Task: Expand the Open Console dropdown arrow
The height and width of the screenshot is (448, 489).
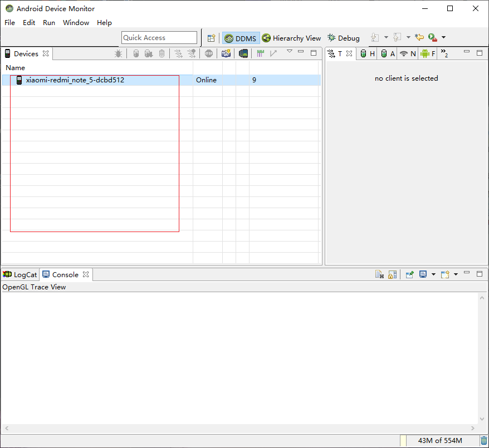Action: (456, 274)
